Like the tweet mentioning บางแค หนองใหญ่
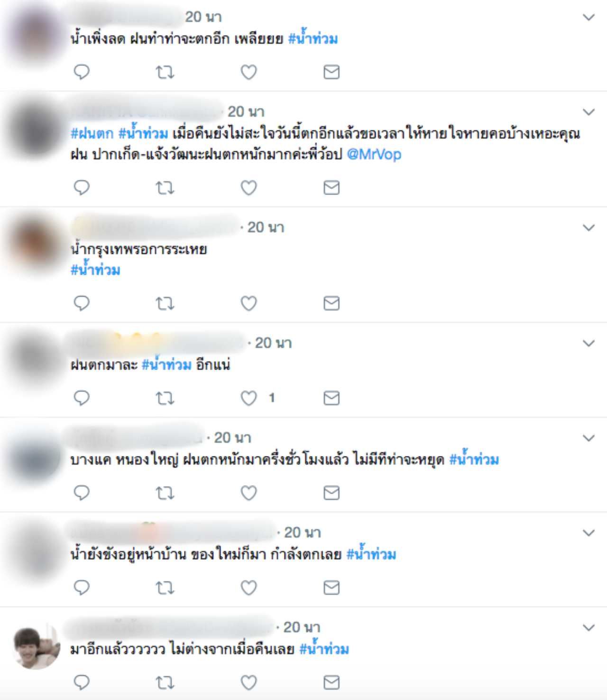 [x=248, y=493]
